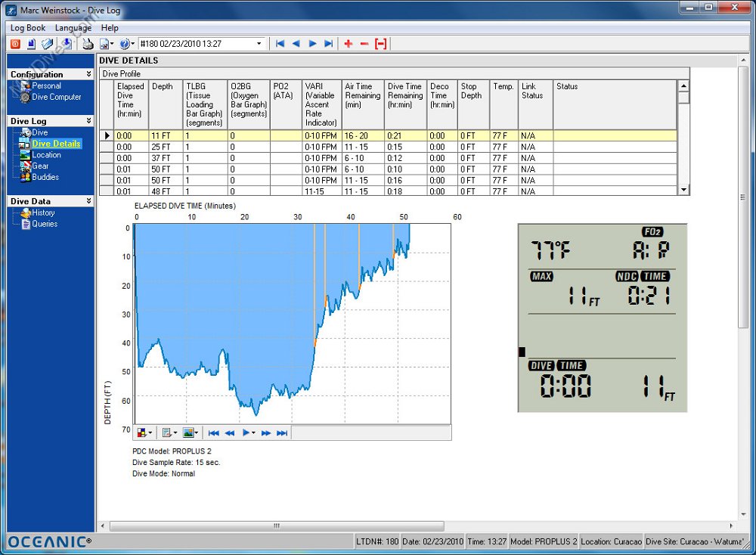The width and height of the screenshot is (756, 555).
Task: Collapse the Dive Data sidebar section
Action: [x=88, y=200]
